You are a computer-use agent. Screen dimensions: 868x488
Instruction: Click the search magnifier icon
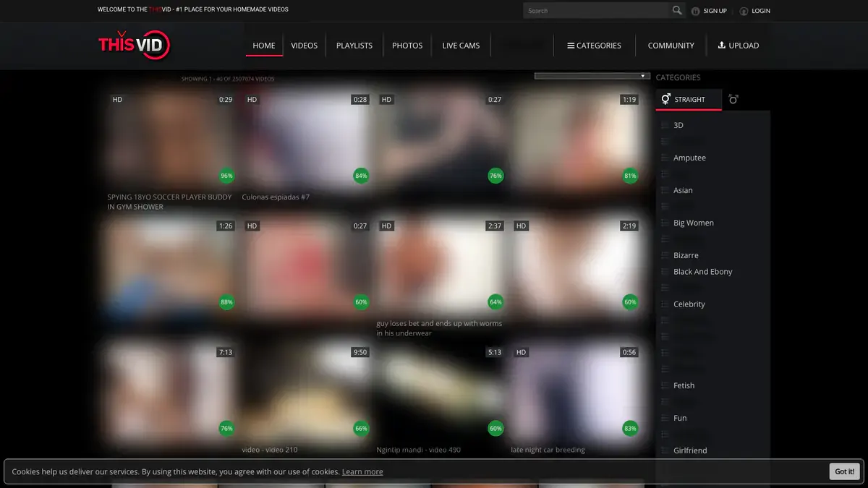(677, 10)
